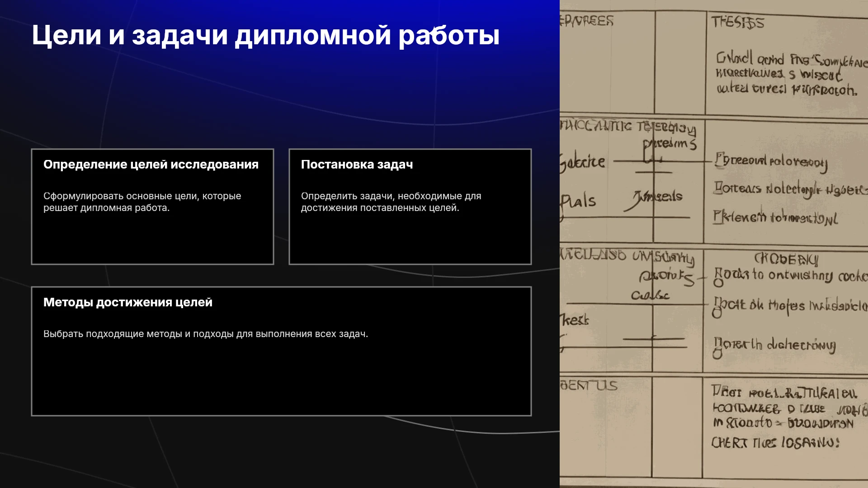
Task: Click the text starting "Сформулировать основные цели"
Action: coord(142,202)
